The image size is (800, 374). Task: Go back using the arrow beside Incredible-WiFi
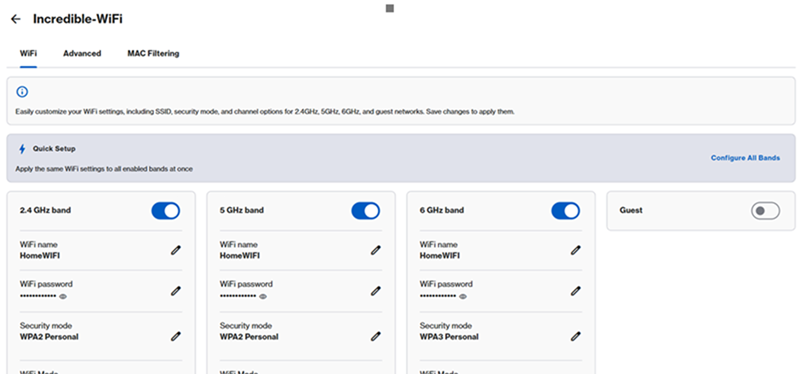[x=16, y=19]
